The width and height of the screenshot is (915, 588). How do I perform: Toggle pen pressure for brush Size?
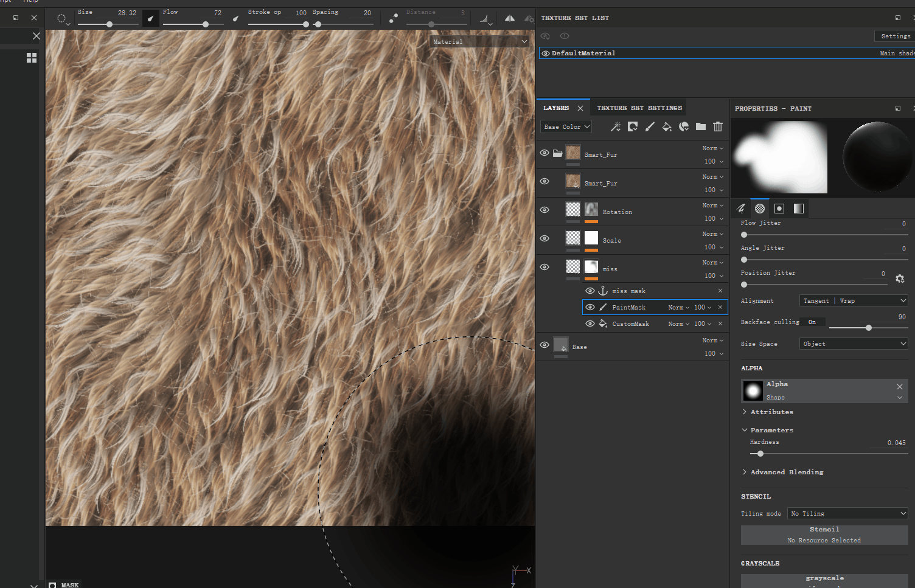pyautogui.click(x=150, y=18)
